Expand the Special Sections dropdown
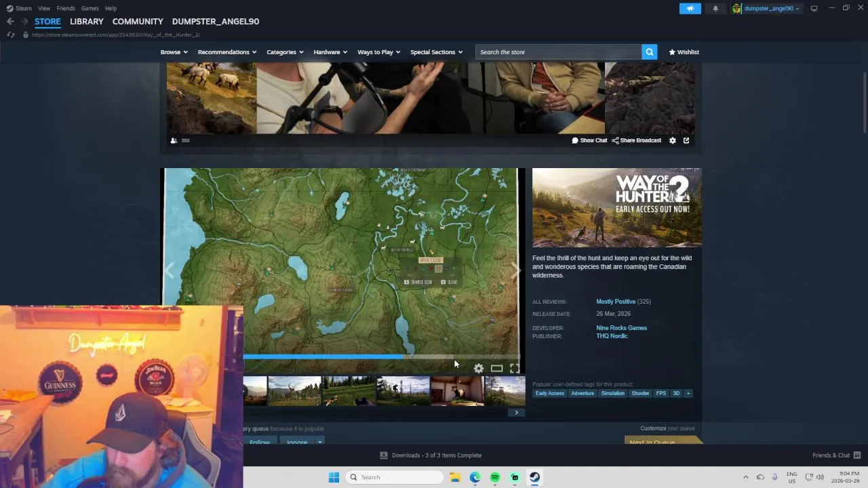 (437, 52)
